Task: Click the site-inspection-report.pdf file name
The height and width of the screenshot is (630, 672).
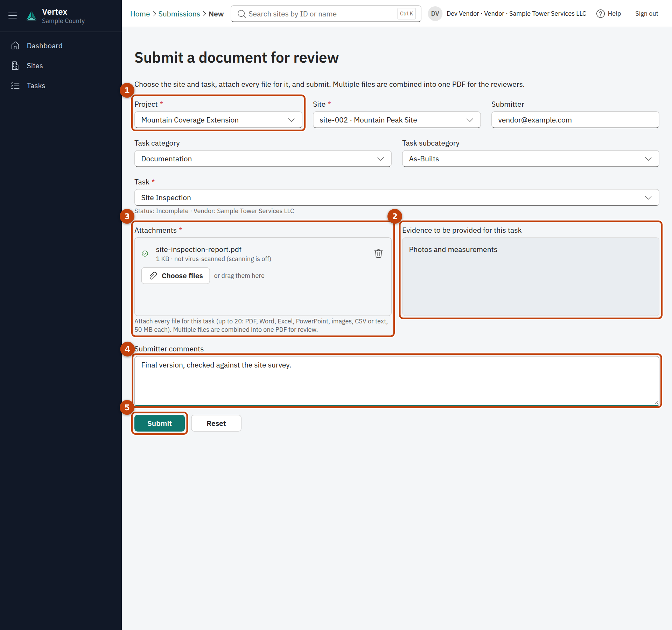Action: (x=199, y=250)
